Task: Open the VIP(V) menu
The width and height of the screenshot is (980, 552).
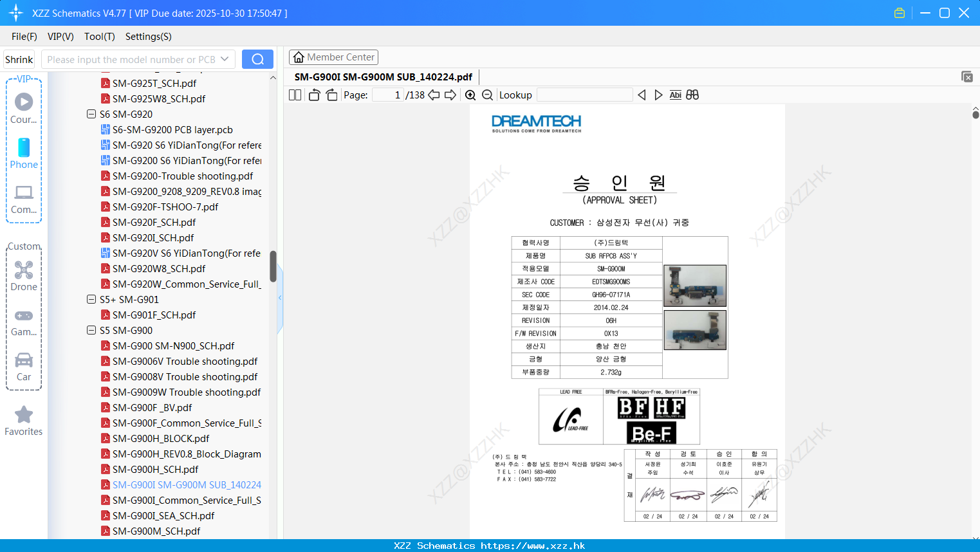Action: [60, 37]
